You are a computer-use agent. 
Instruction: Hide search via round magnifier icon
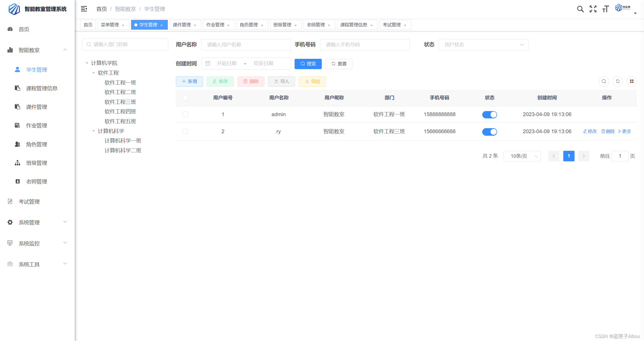point(604,81)
